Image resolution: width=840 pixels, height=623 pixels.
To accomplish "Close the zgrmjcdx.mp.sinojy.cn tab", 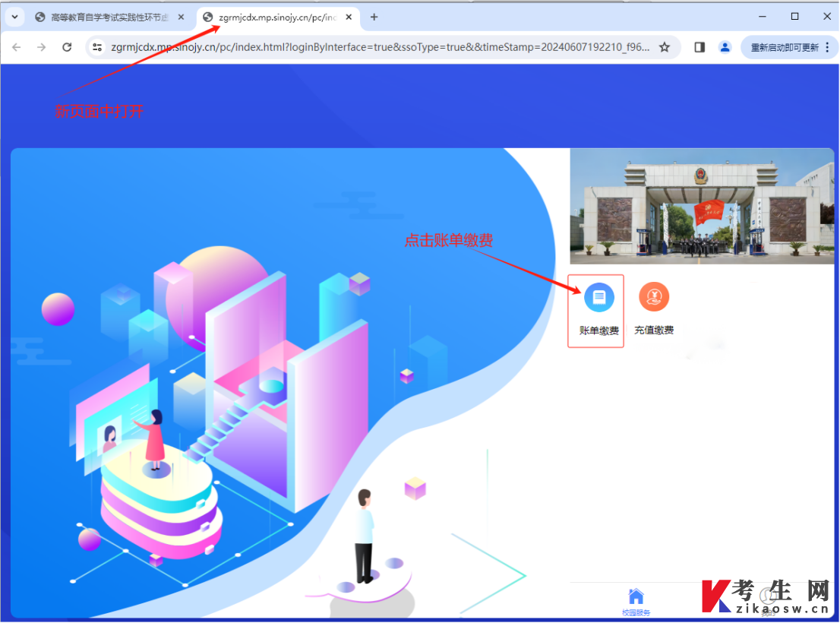I will coord(349,17).
